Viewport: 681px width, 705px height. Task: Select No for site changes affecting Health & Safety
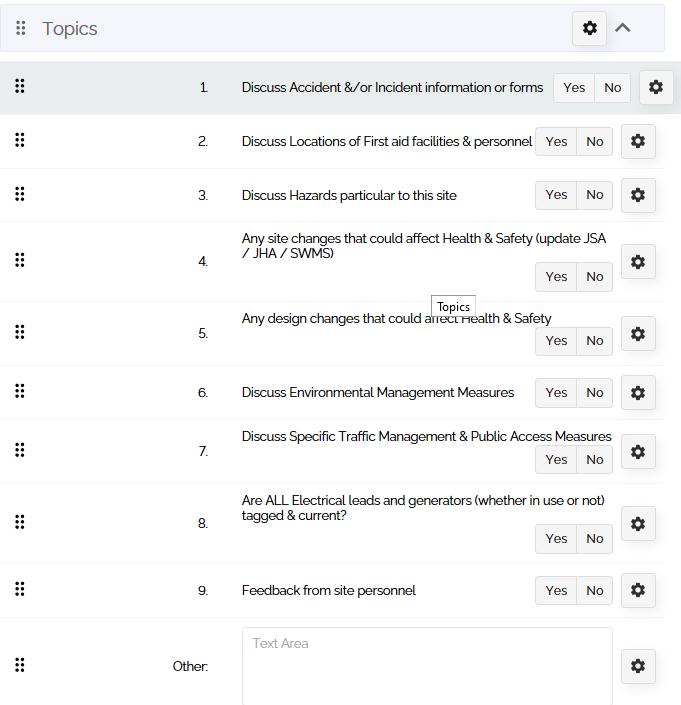point(594,277)
